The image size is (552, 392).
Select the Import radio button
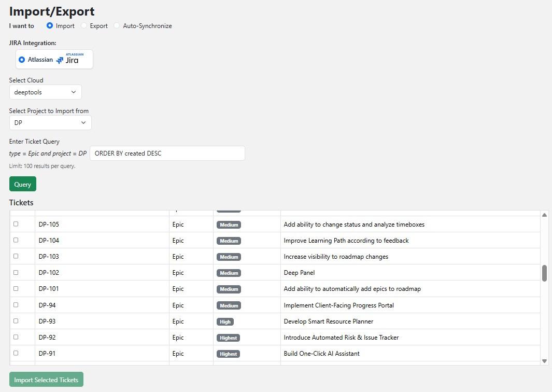[x=50, y=25]
